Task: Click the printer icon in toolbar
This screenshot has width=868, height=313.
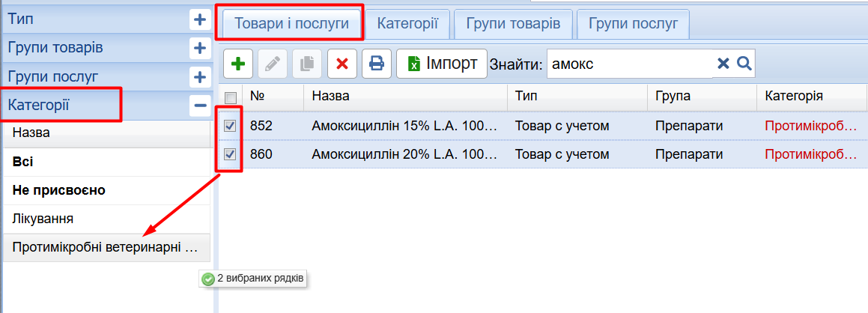Action: click(x=377, y=64)
